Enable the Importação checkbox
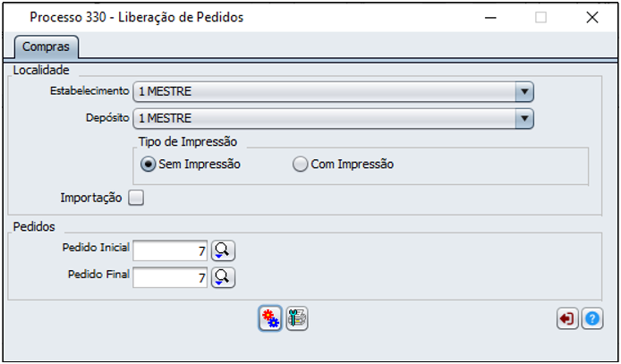Screen dimensions: 621x364 click(136, 198)
